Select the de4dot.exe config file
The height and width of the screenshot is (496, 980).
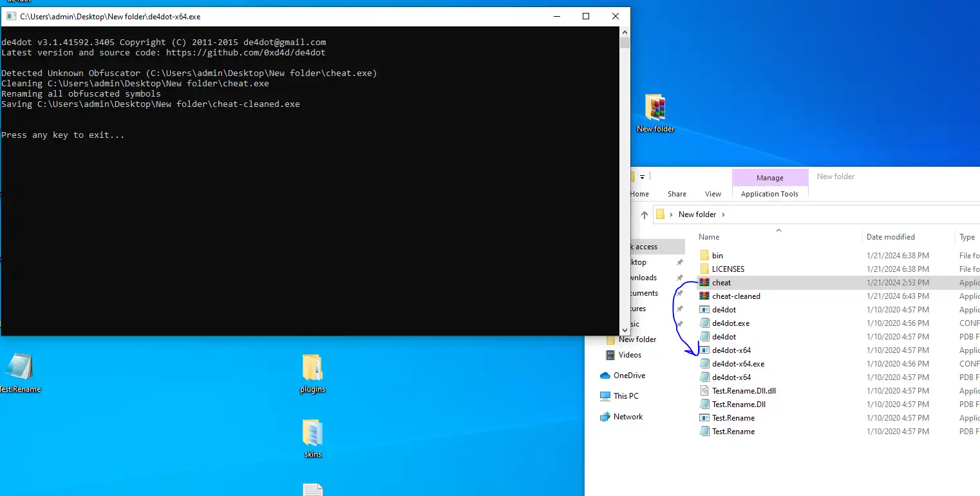pyautogui.click(x=731, y=323)
